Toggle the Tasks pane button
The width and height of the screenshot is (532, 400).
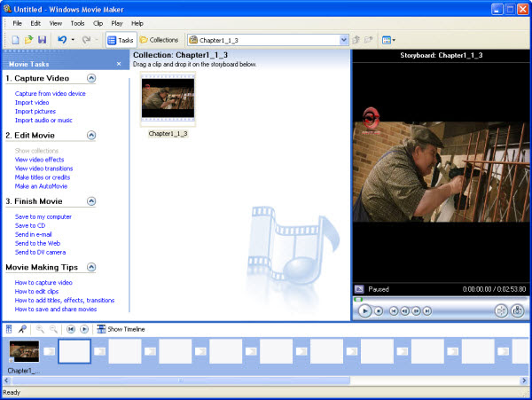(121, 40)
